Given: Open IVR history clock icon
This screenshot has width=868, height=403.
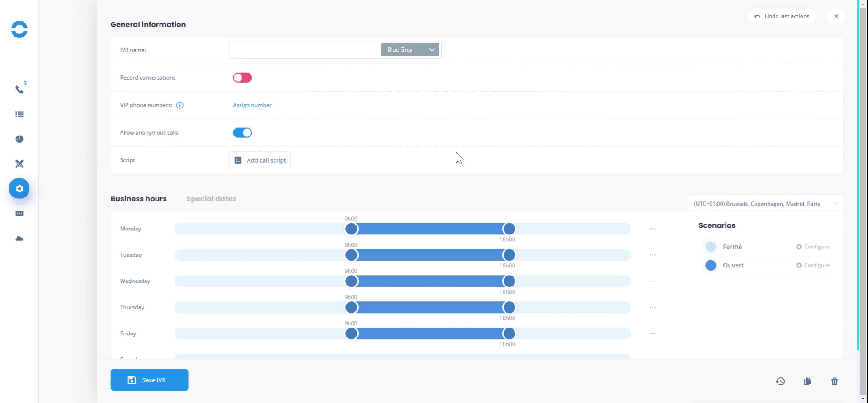Looking at the screenshot, I should [780, 381].
